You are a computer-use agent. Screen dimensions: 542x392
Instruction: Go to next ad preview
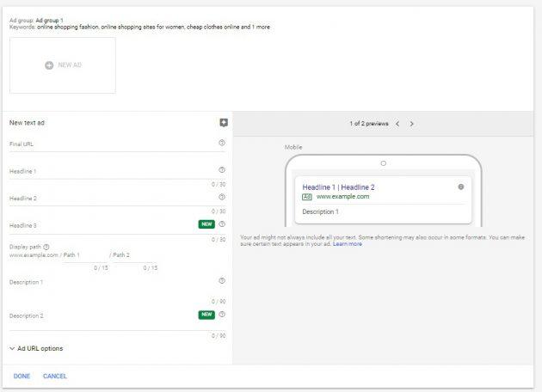411,124
